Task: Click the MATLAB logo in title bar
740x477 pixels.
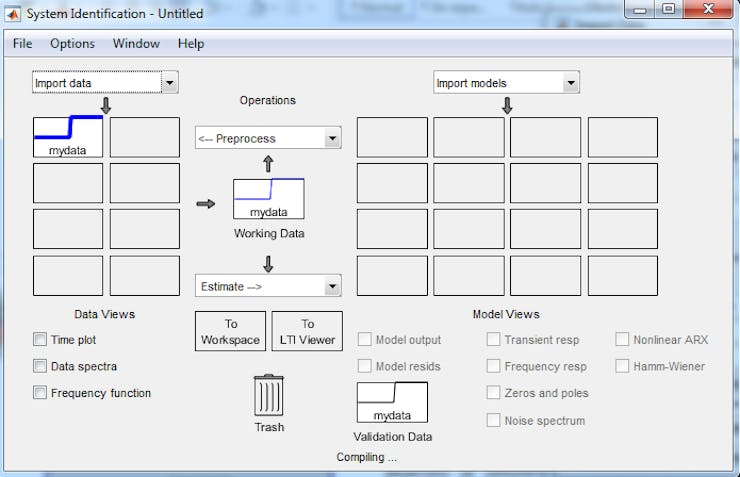Action: (14, 13)
